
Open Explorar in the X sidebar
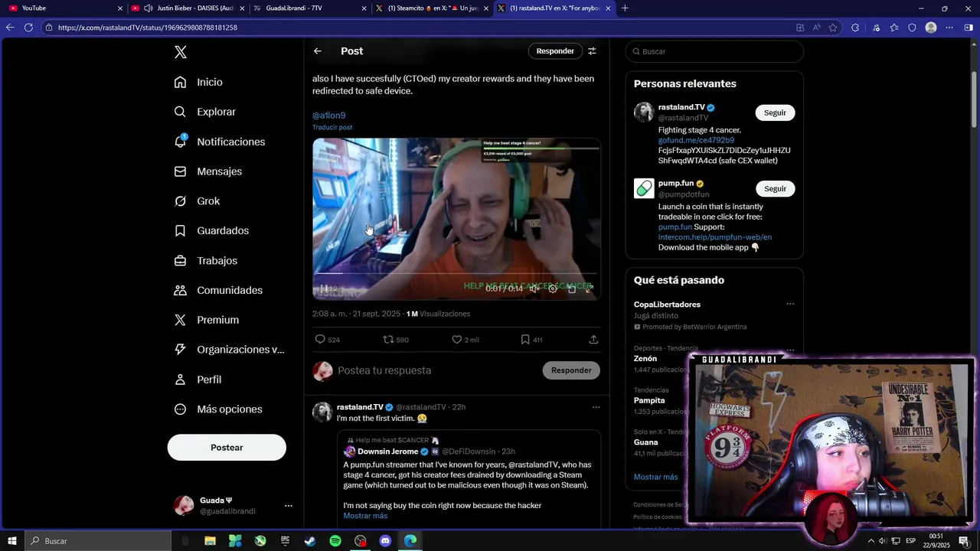[x=205, y=112]
